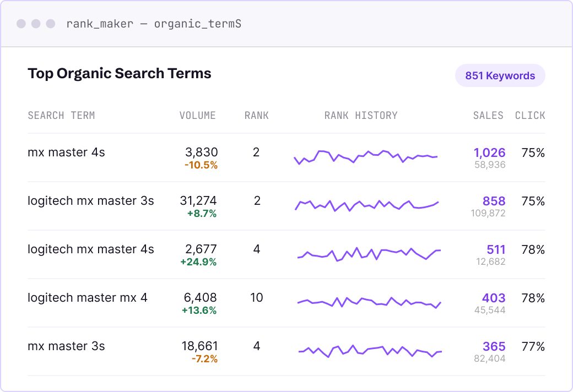The width and height of the screenshot is (573, 392).
Task: Click the 45,544 sub-value under sales
Action: 490,310
